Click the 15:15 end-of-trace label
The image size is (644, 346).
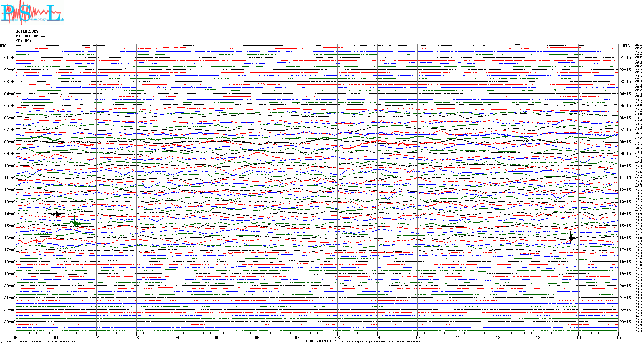coord(625,226)
